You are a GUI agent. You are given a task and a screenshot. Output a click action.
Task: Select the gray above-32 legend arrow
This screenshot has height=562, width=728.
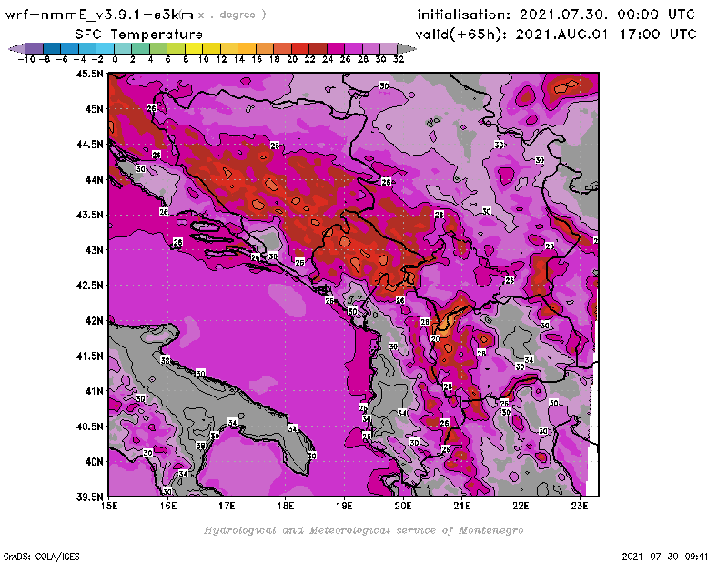tap(407, 48)
